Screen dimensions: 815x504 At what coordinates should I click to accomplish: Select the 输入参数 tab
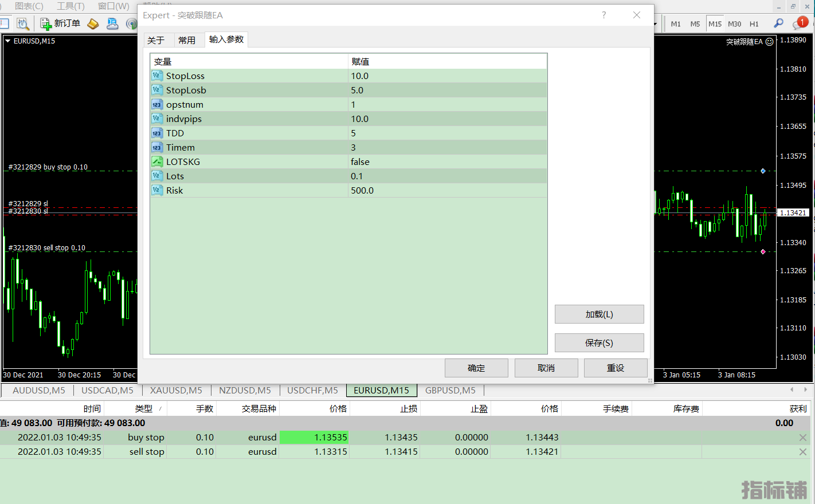point(226,40)
